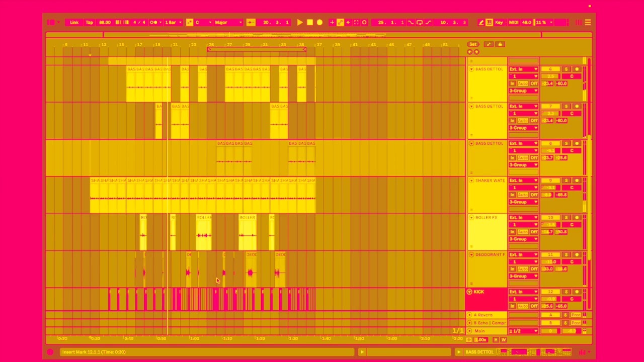Solo the SHAKER WATE track

pos(566,180)
